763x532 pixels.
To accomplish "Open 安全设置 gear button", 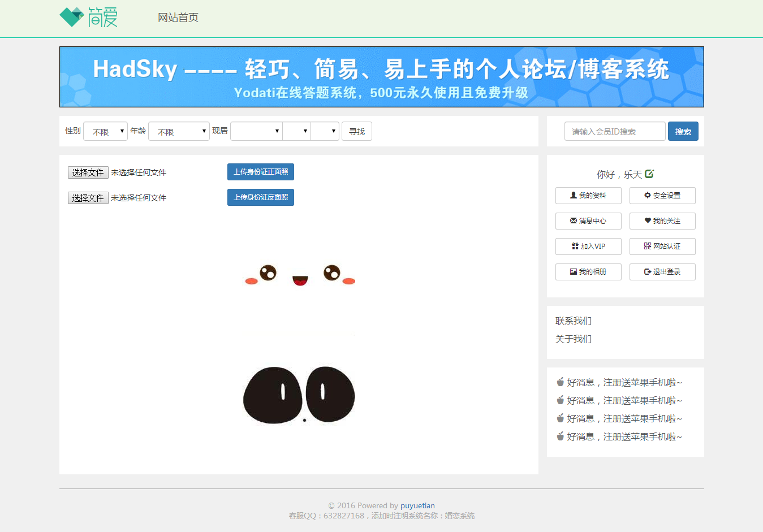I will (662, 196).
